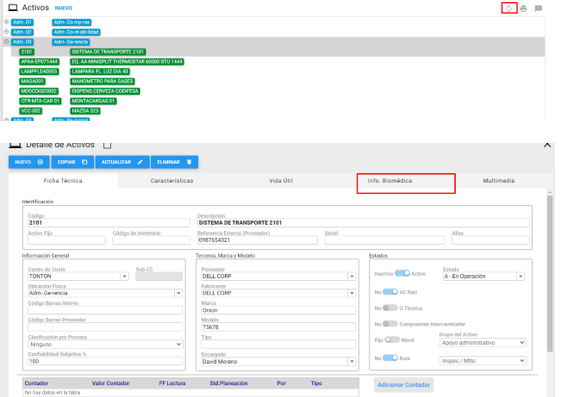Open the Ubicación Física dropdown
Viewport: 561px width, 397px height.
[x=179, y=293]
